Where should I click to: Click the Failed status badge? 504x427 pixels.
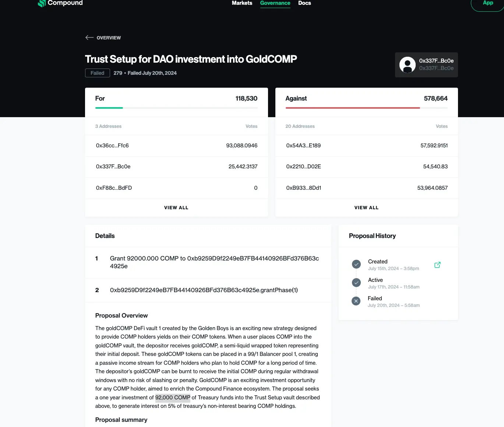[97, 73]
